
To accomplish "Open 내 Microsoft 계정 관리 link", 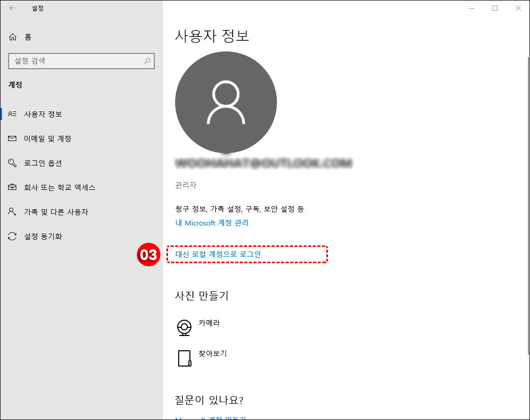I will (x=211, y=222).
